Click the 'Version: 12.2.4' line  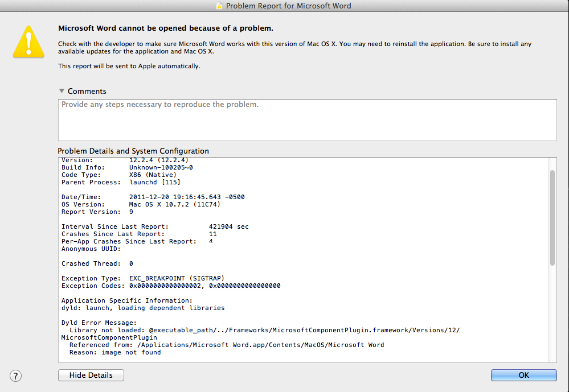click(x=125, y=160)
